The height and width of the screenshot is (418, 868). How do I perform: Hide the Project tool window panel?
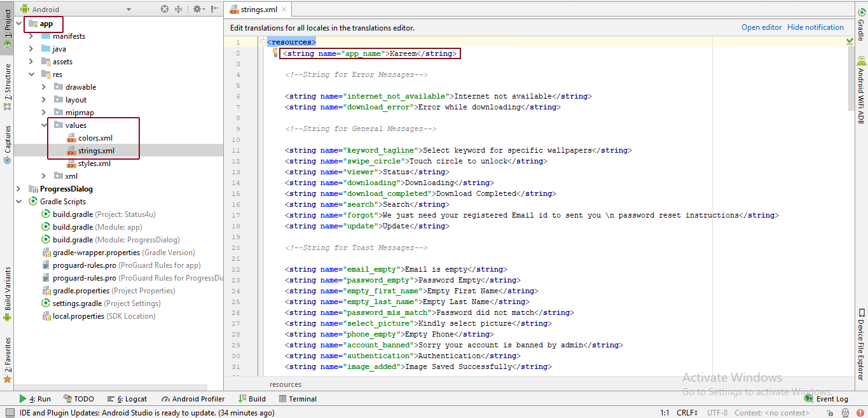tap(214, 9)
